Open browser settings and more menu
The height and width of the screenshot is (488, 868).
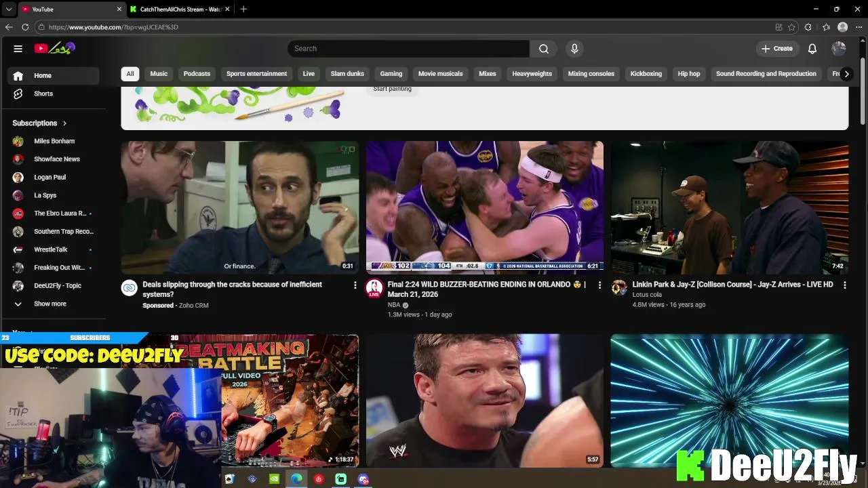pos(859,27)
